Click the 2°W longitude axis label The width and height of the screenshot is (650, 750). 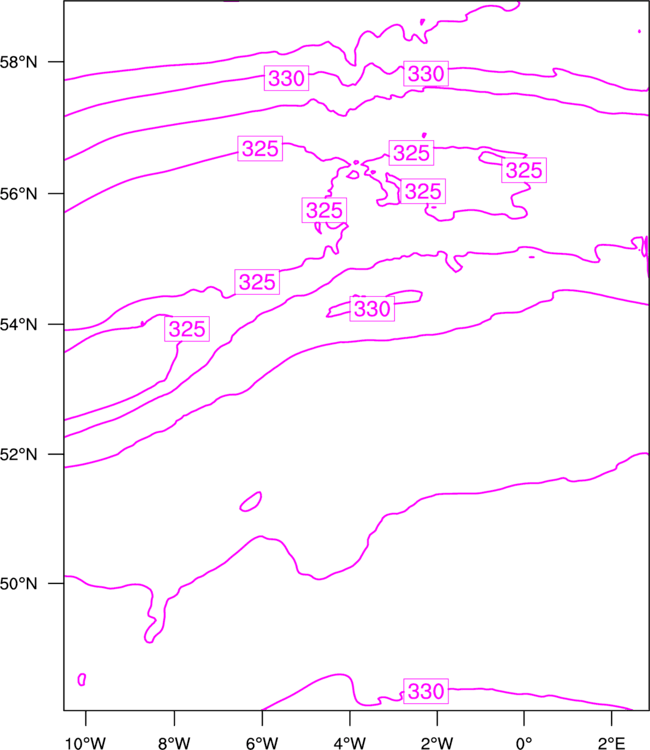437,743
